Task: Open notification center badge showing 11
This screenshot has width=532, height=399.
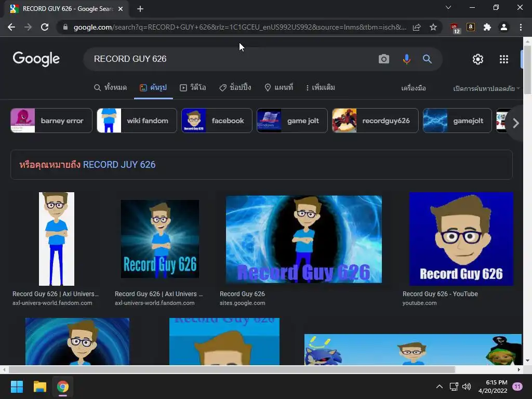Action: coord(517,387)
